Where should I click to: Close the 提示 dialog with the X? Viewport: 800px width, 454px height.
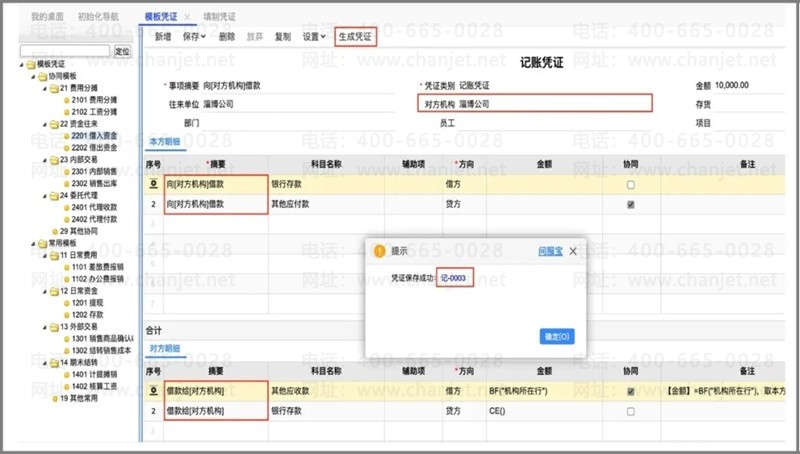coord(573,252)
